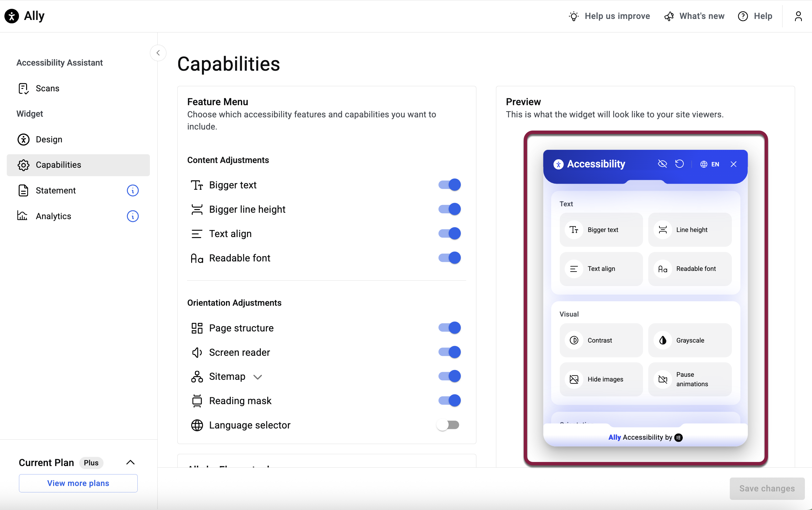The image size is (812, 510).
Task: Disable the Reading mask toggle
Action: 450,401
